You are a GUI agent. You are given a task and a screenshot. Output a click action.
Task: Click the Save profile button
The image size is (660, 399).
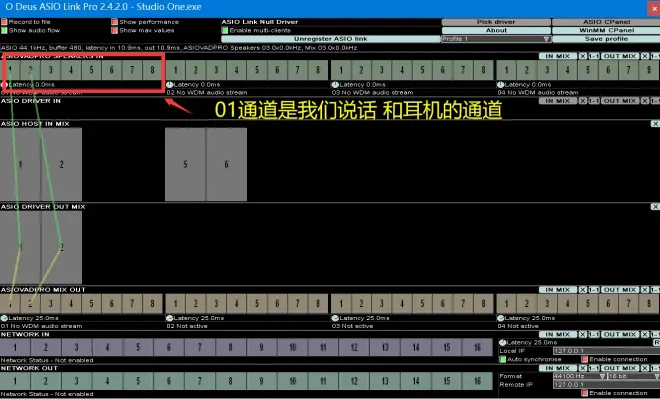click(606, 39)
